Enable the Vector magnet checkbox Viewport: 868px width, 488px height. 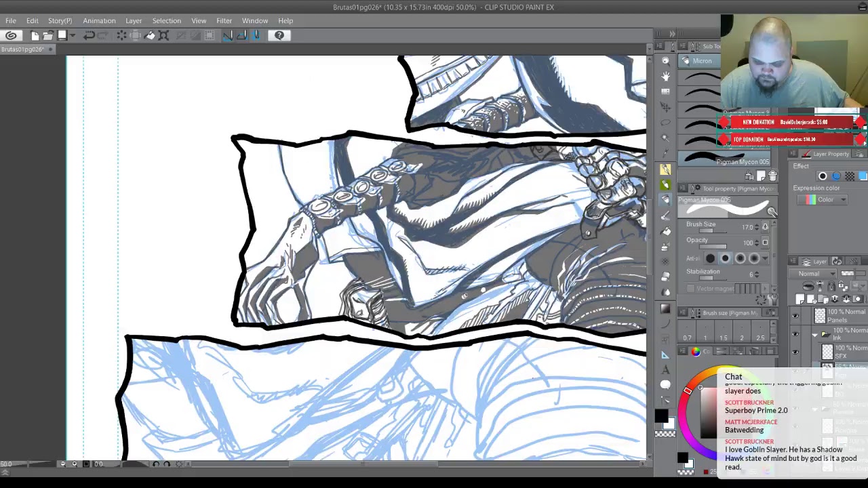[690, 289]
